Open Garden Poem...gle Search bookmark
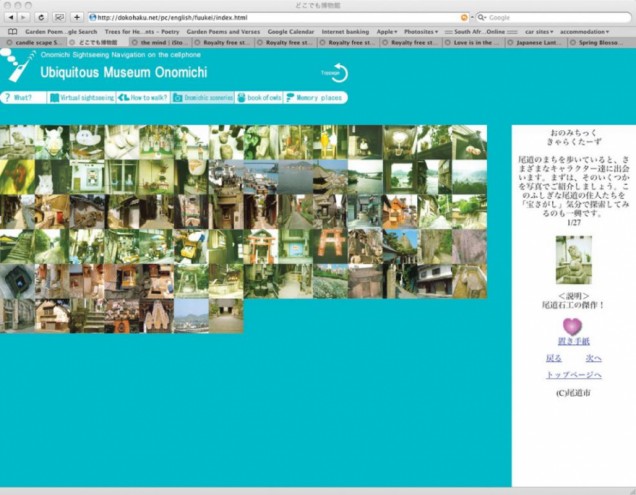The height and width of the screenshot is (495, 636). point(61,32)
